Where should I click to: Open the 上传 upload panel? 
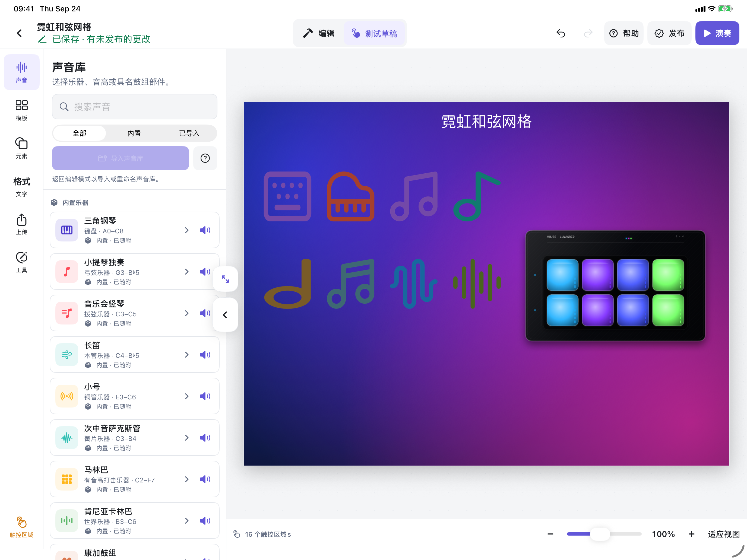(21, 224)
